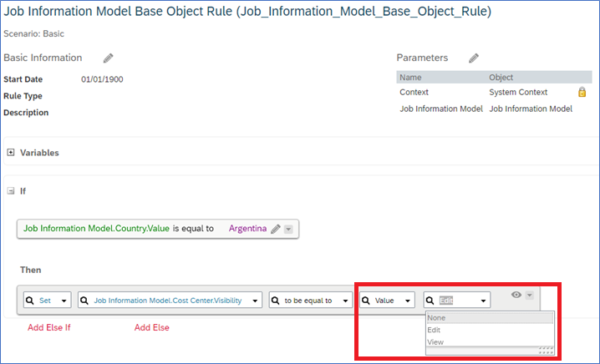Click the Object column header in Parameters
This screenshot has height=364, width=600.
coord(501,78)
